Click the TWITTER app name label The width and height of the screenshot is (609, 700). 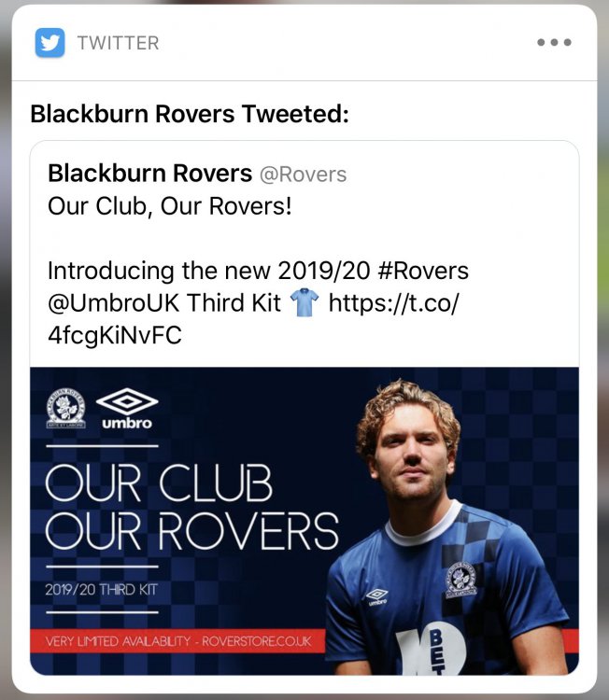[x=118, y=43]
